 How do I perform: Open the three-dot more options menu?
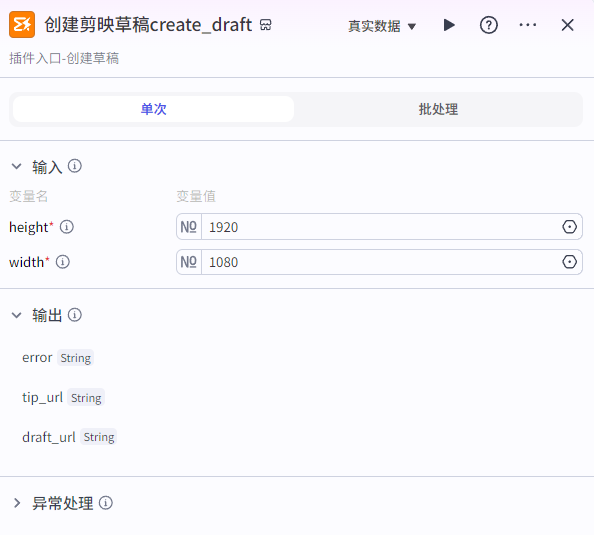point(528,25)
